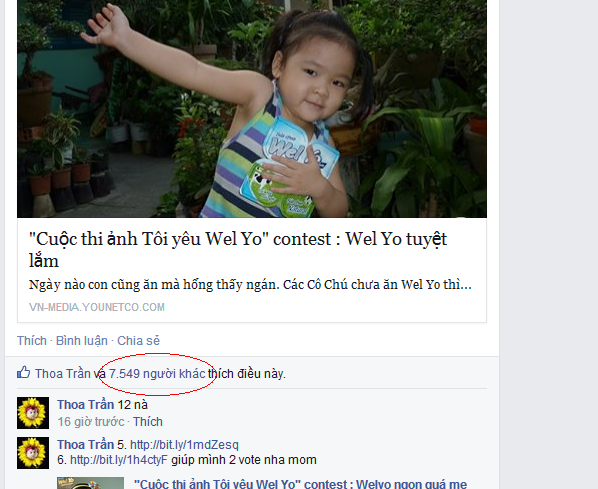598x489 pixels.
Task: Open the bit.ly/1mdZesq link
Action: click(x=184, y=445)
